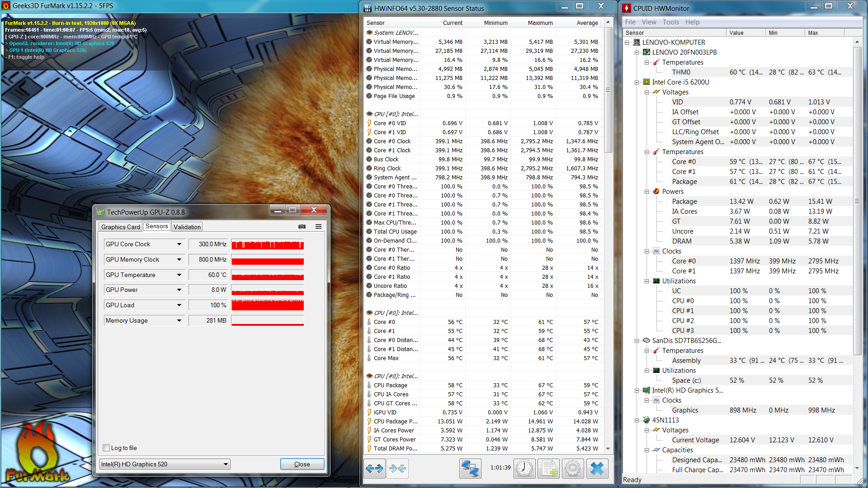Click GPU Core Clock red history graph

pyautogui.click(x=268, y=244)
